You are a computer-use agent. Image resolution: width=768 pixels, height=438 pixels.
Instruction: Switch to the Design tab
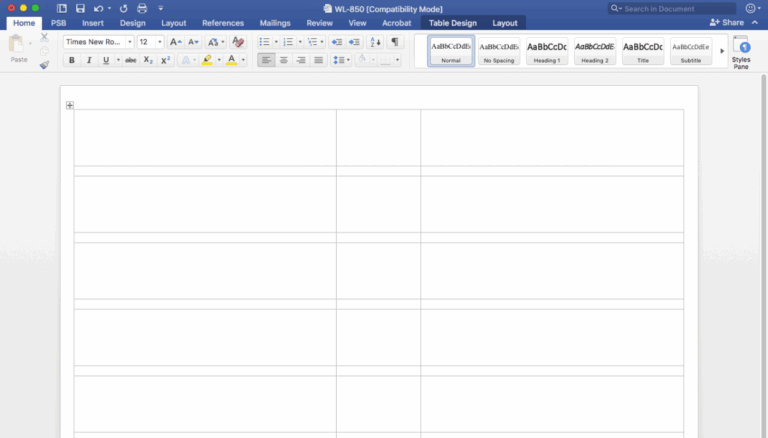click(x=132, y=23)
